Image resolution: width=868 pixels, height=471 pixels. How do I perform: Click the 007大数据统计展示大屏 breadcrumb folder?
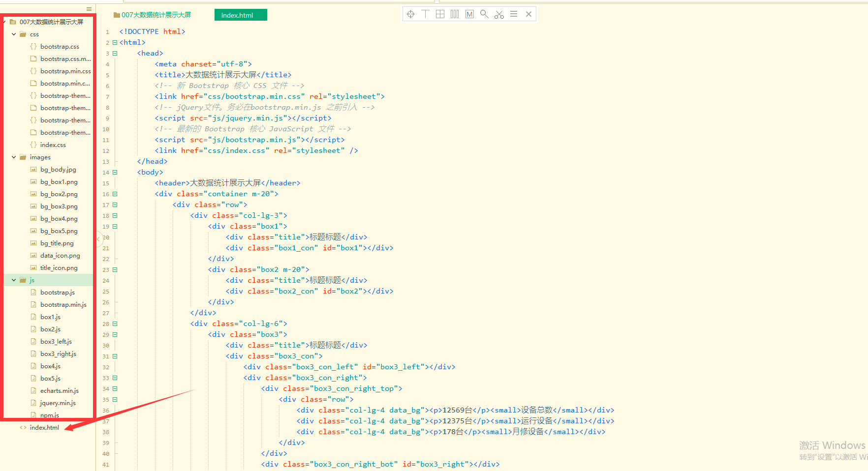tap(152, 15)
